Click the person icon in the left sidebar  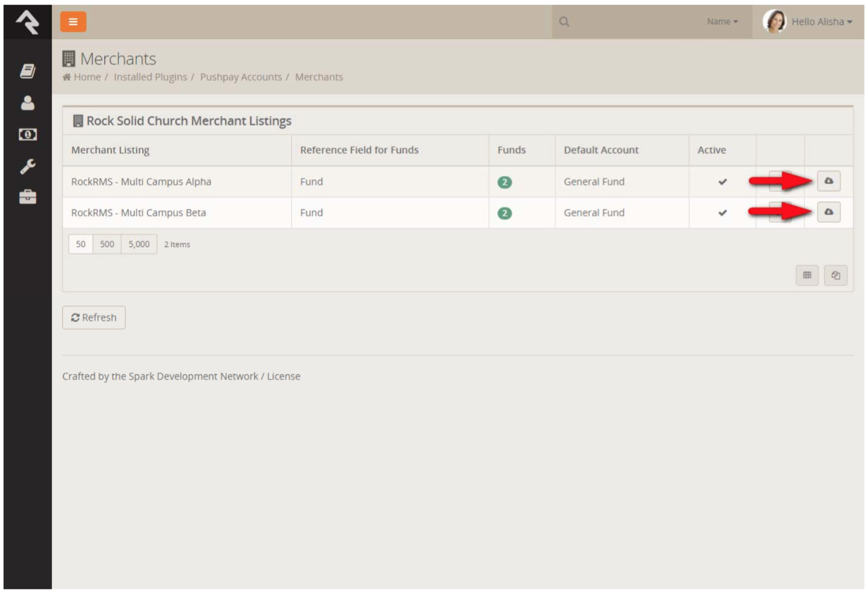[26, 104]
